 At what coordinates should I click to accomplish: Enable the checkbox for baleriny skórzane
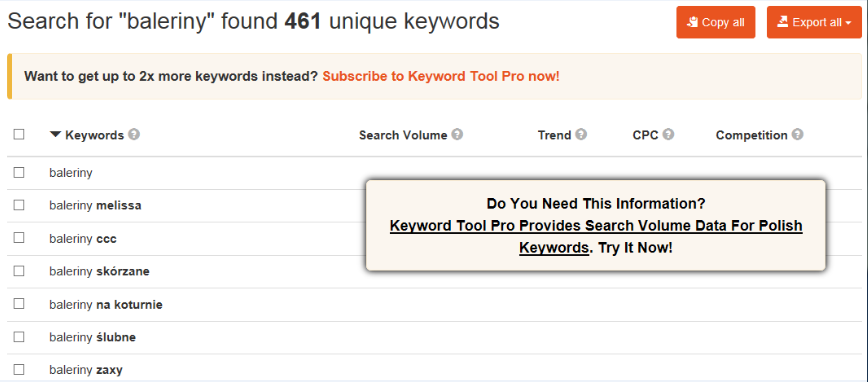pos(19,271)
